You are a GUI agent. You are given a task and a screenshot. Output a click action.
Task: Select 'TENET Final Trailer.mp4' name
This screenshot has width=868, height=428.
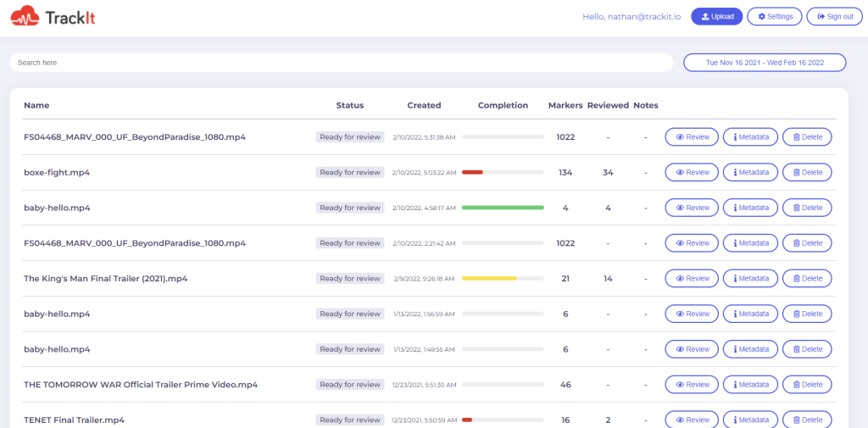coord(75,420)
